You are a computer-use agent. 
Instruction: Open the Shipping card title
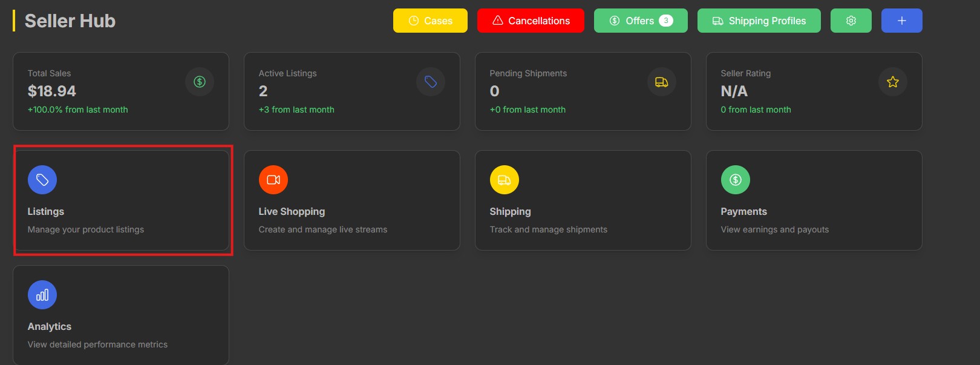click(510, 211)
